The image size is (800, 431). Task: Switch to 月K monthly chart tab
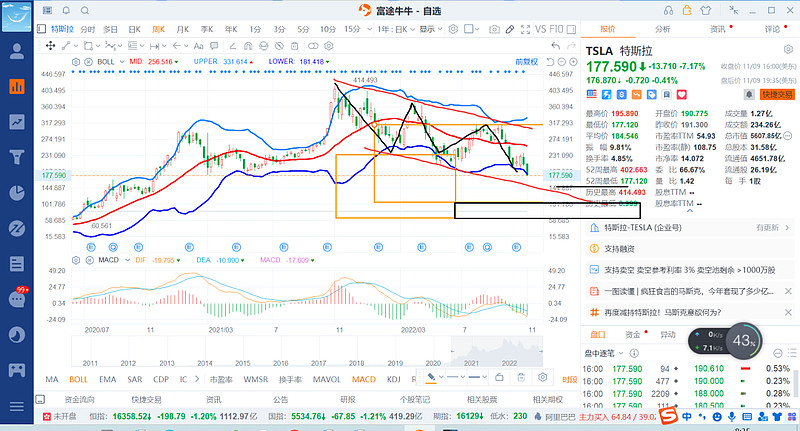pos(182,30)
